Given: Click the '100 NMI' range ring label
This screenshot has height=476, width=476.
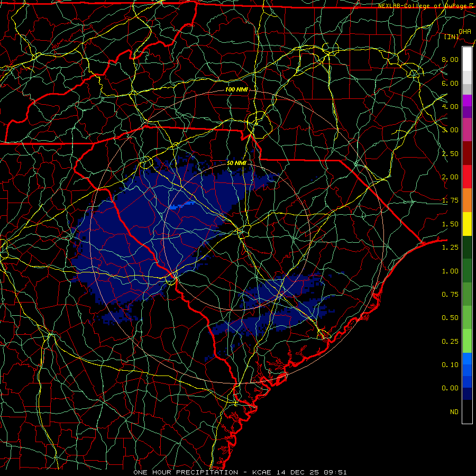Looking at the screenshot, I should click(236, 89).
